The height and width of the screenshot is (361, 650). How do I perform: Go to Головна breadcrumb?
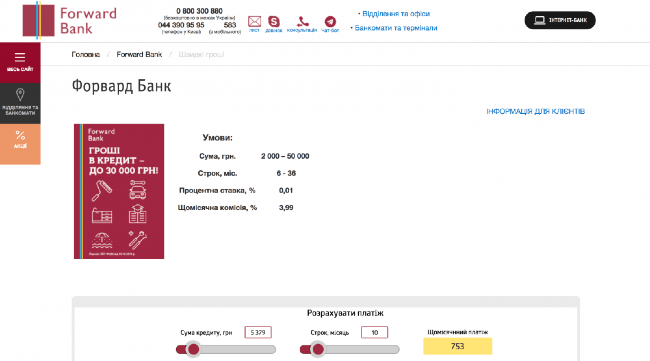[86, 54]
